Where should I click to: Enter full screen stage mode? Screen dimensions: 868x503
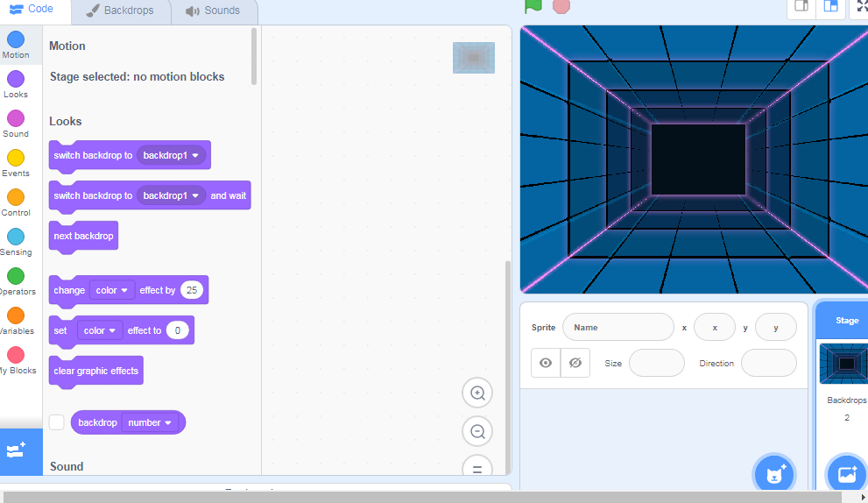tap(860, 7)
